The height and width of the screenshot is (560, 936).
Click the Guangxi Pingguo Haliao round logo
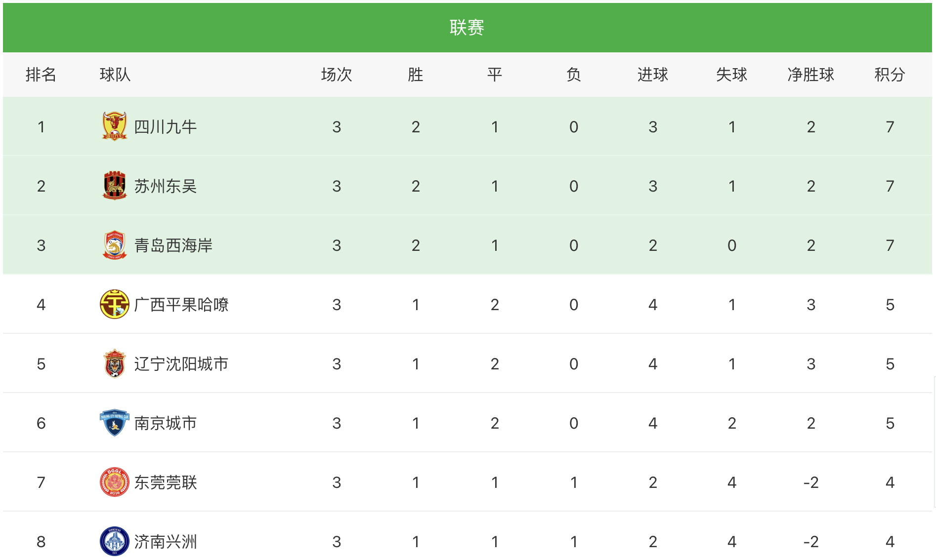click(115, 304)
